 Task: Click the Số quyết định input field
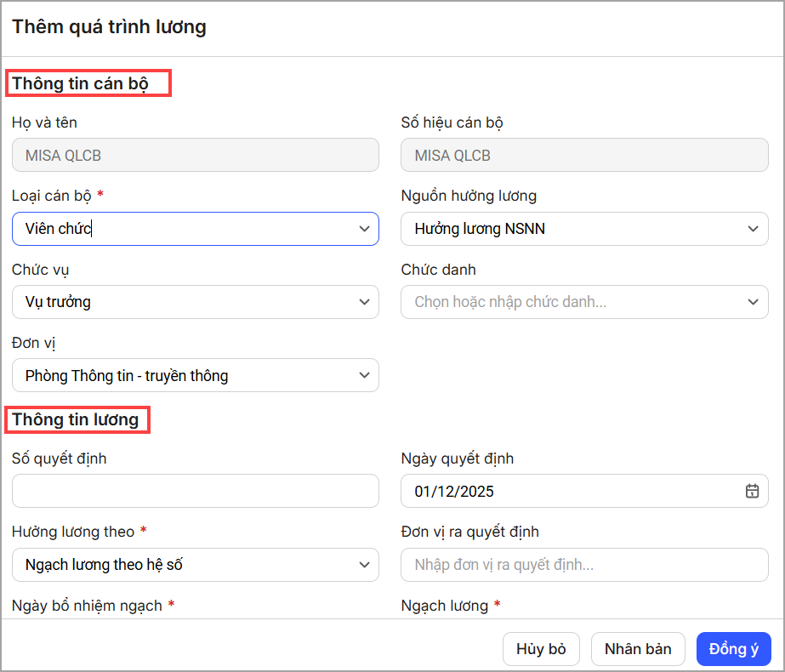point(195,491)
